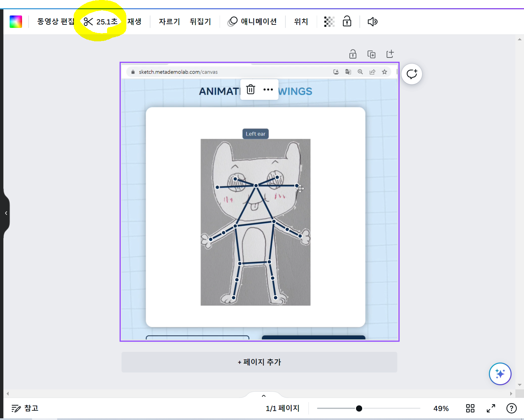The width and height of the screenshot is (524, 420).
Task: Duplicate the page using the copy icon
Action: click(371, 54)
